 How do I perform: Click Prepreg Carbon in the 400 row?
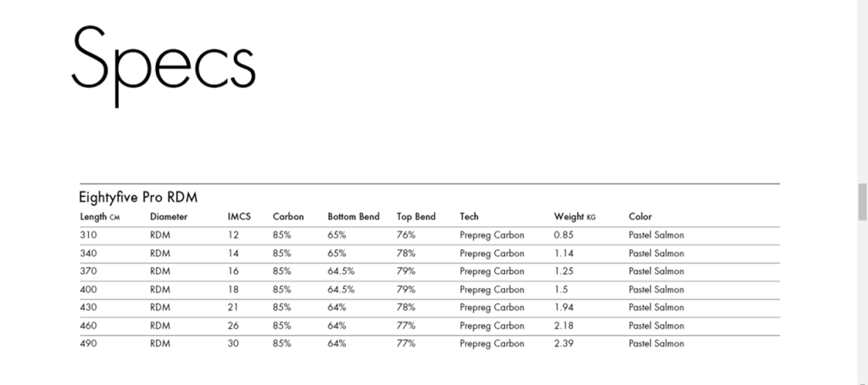point(492,289)
